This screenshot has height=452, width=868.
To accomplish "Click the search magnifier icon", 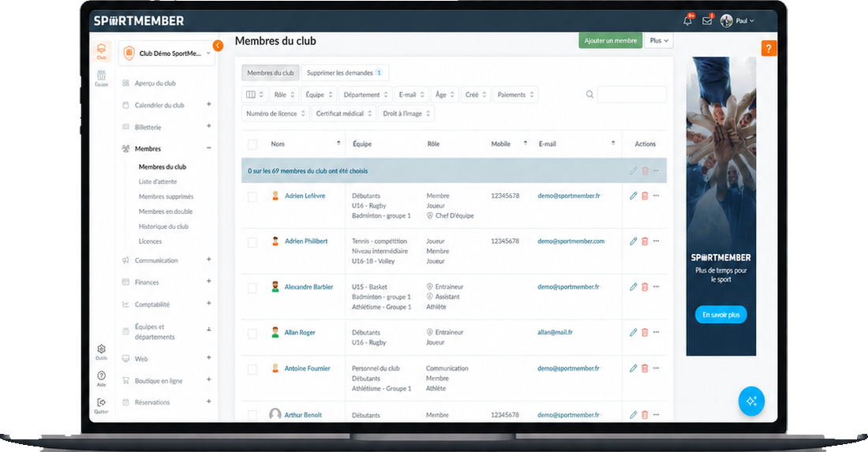I will coord(589,95).
